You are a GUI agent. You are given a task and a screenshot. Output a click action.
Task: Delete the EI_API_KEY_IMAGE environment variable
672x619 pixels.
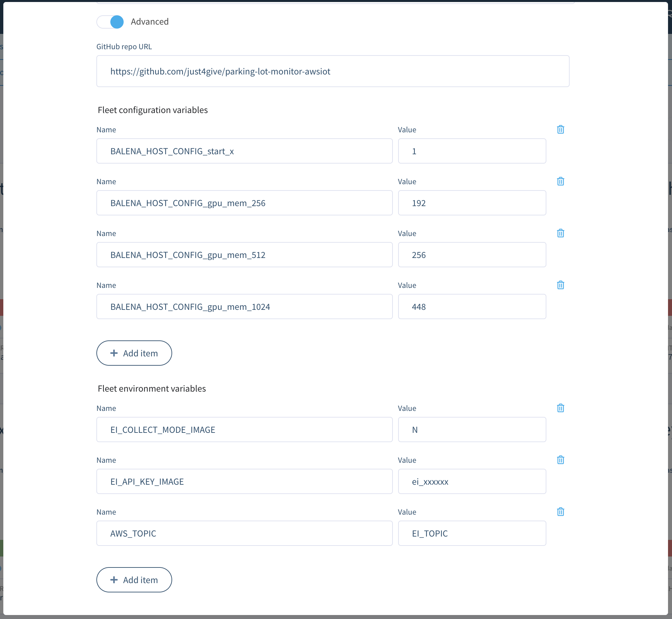tap(561, 460)
